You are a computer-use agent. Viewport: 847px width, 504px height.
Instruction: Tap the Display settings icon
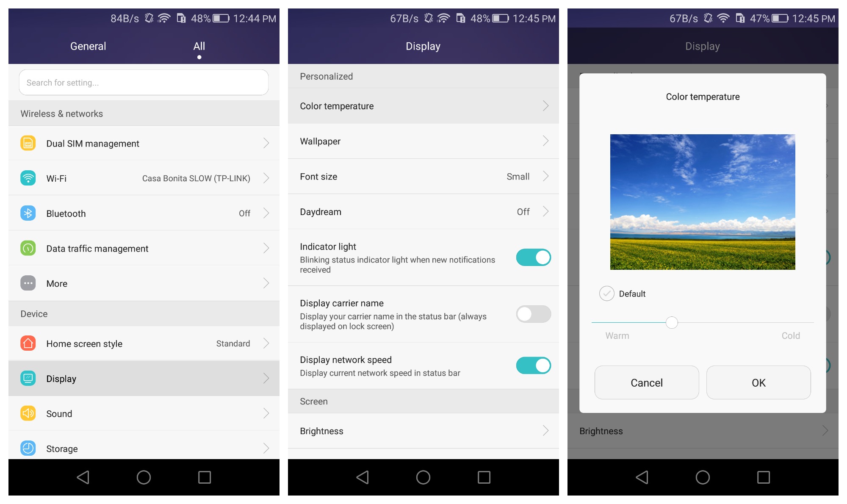pyautogui.click(x=29, y=379)
